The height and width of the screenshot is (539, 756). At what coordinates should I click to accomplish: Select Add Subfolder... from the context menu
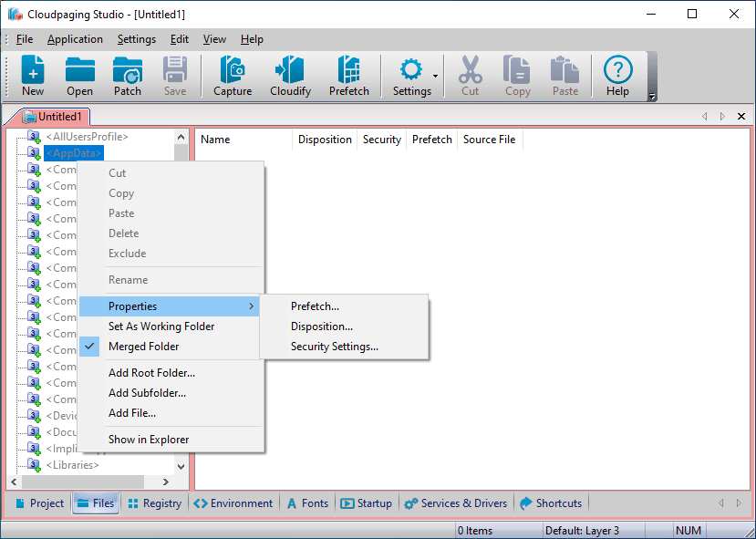(171, 393)
